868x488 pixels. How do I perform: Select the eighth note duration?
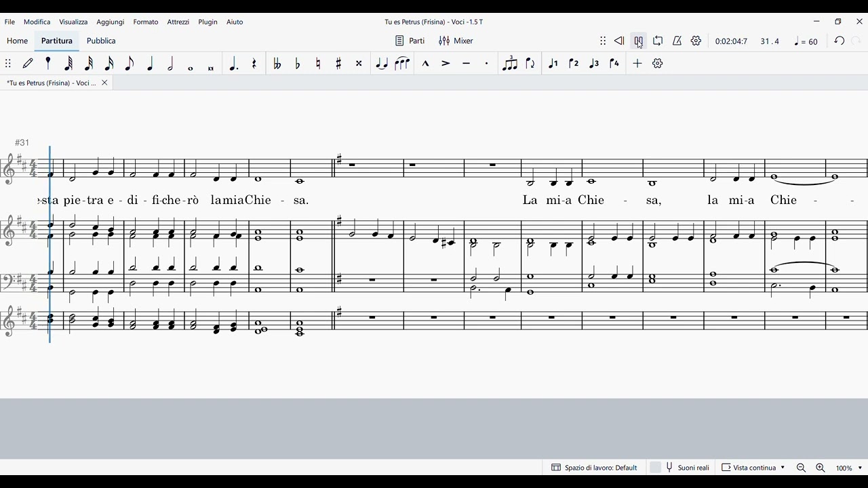point(130,64)
